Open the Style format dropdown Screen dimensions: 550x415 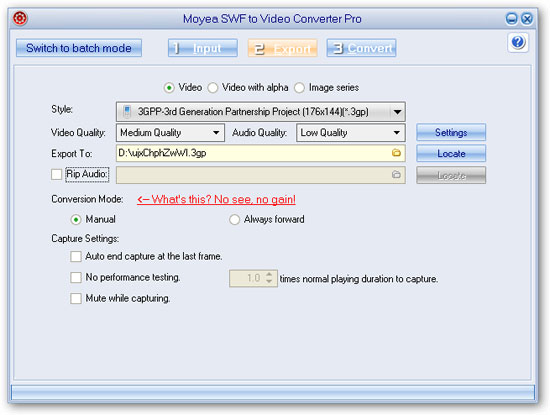(261, 112)
